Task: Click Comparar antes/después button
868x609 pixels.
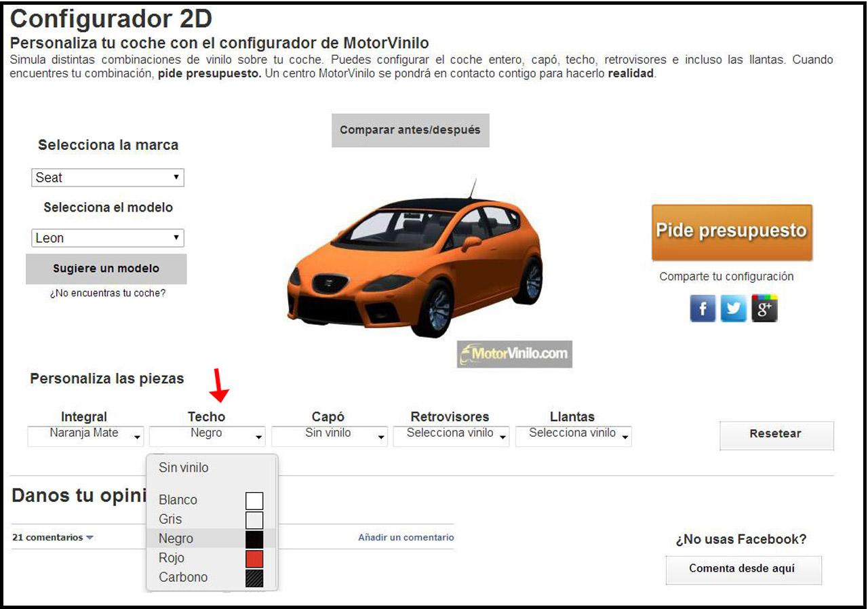Action: [x=410, y=130]
